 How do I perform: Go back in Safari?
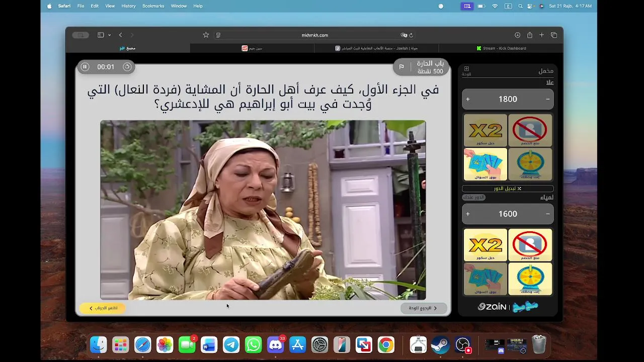pos(120,35)
